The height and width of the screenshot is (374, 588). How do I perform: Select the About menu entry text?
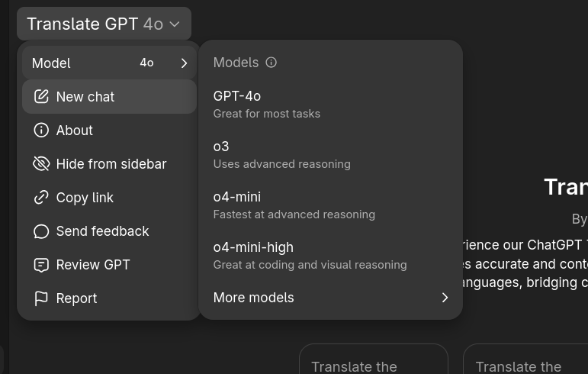pyautogui.click(x=74, y=131)
